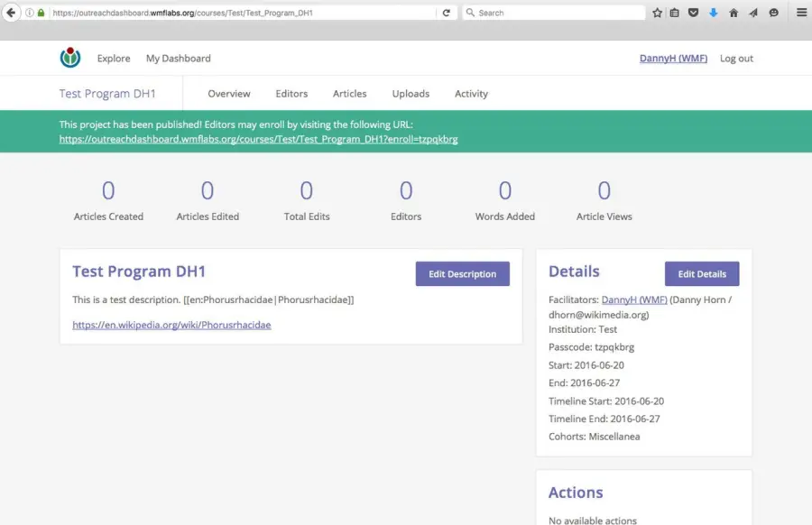Click the 'Total Edits' stat label

tap(307, 216)
